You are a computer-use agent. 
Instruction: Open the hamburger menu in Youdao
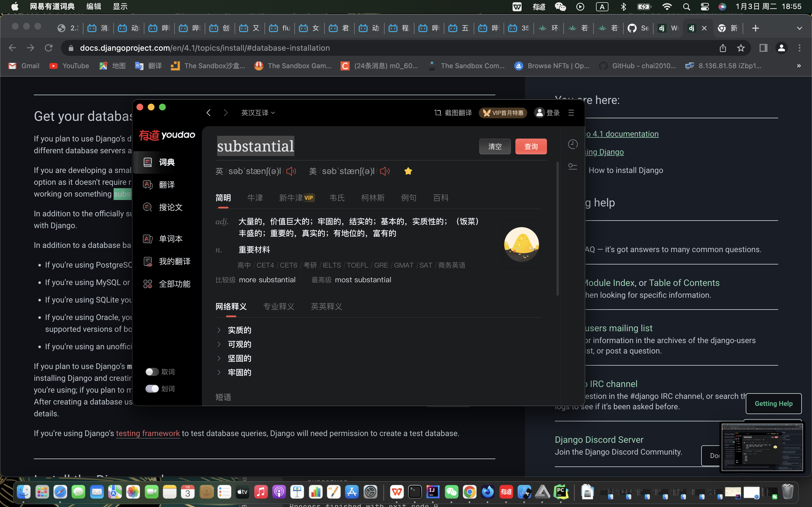click(x=571, y=113)
